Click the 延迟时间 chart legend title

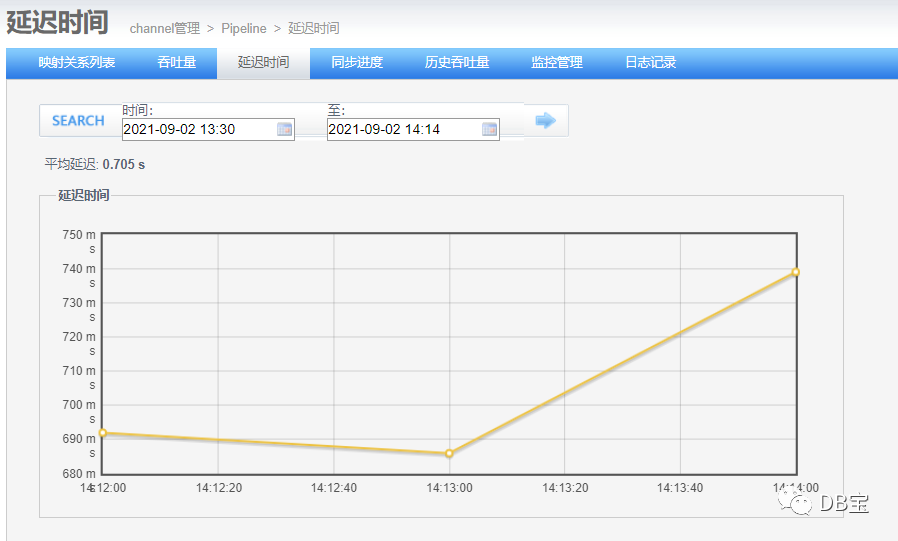point(84,195)
